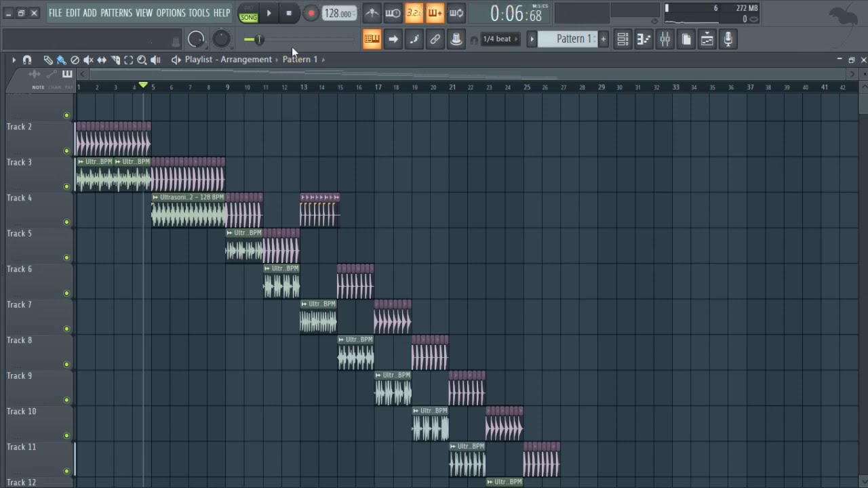Click the 128.000 tempo field
The width and height of the screenshot is (868, 488).
tap(338, 14)
